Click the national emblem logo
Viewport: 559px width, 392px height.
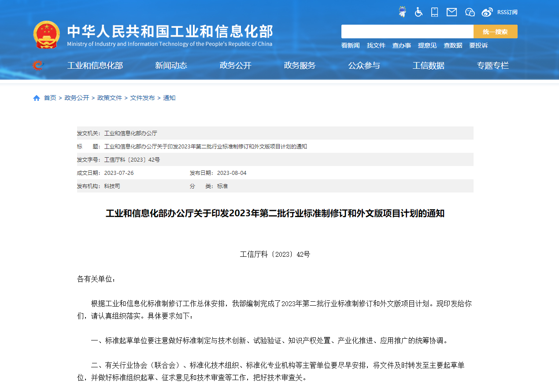point(47,35)
